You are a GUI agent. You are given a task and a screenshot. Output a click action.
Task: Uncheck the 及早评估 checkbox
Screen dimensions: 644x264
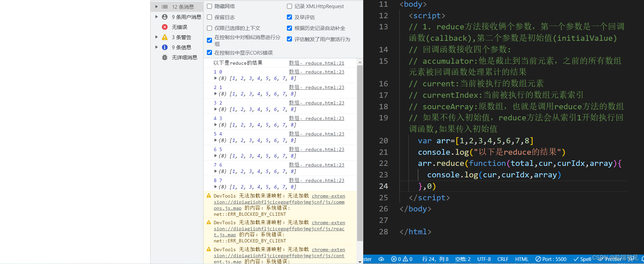(289, 17)
